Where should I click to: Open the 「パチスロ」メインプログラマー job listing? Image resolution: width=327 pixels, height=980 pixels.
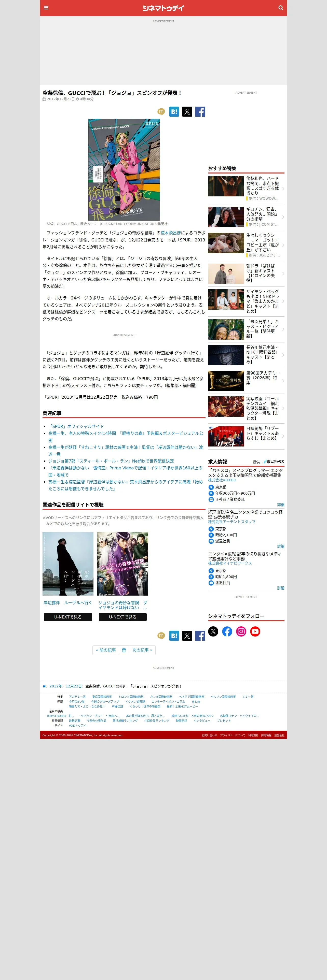pyautogui.click(x=245, y=473)
